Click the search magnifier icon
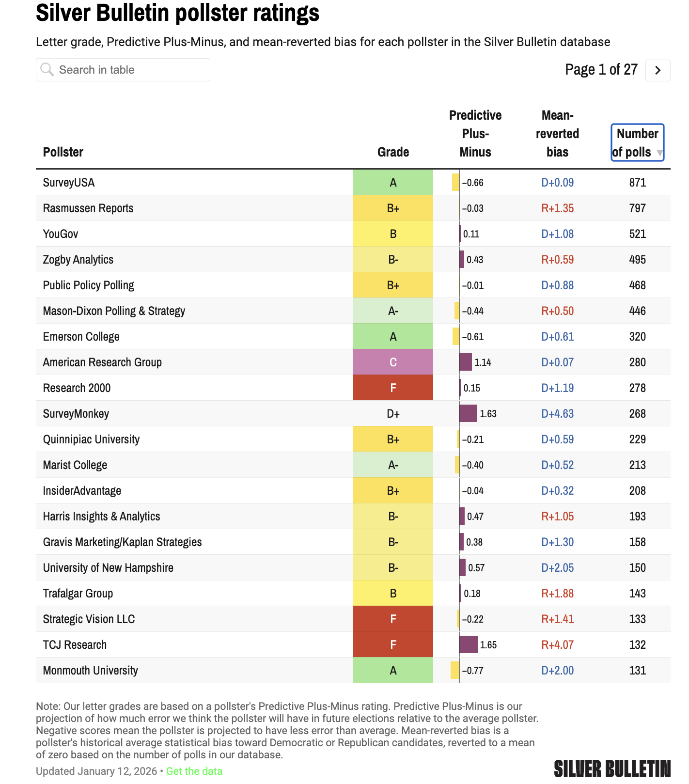 click(47, 70)
